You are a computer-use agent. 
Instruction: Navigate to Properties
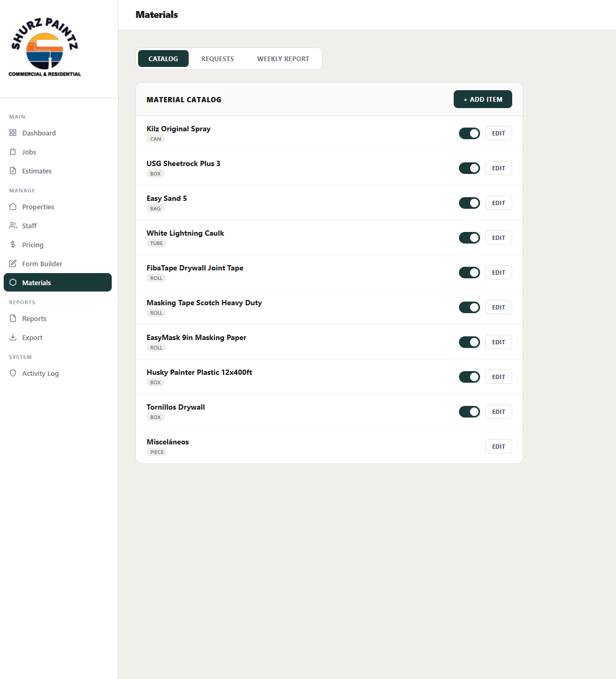pos(57,207)
